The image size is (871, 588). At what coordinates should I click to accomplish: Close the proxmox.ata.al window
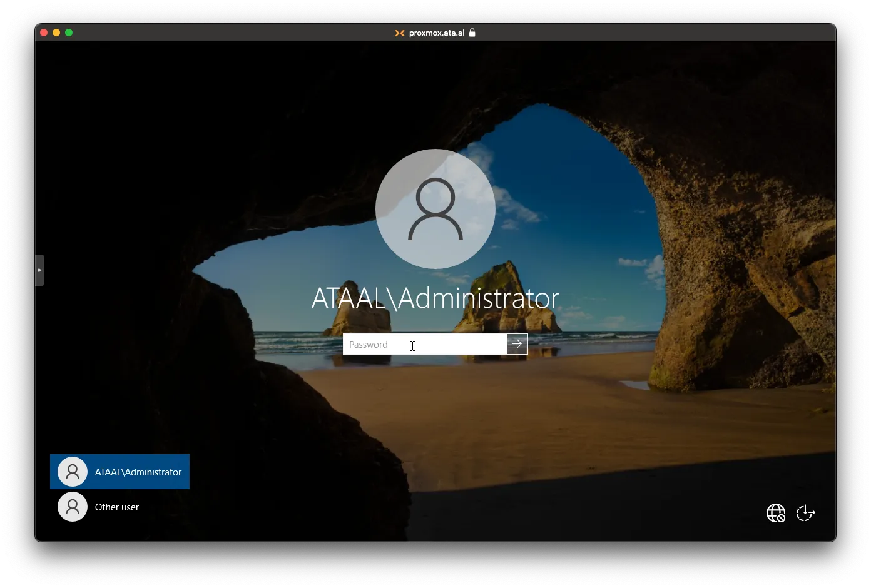(44, 33)
